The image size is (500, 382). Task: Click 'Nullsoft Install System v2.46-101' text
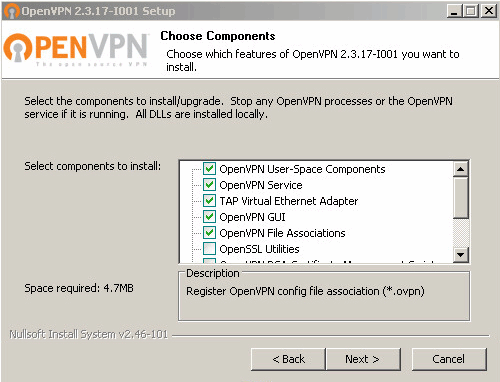pyautogui.click(x=89, y=334)
